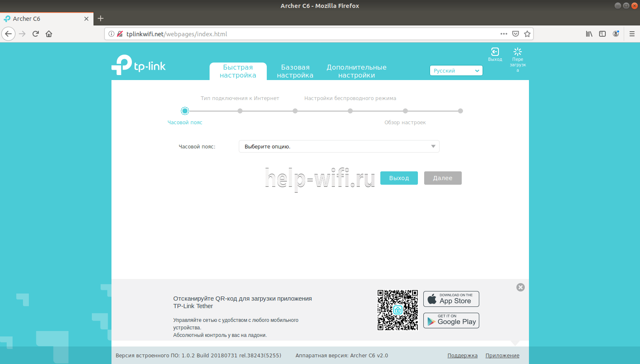Open the Firefox account icon
This screenshot has height=364, width=640.
[616, 34]
